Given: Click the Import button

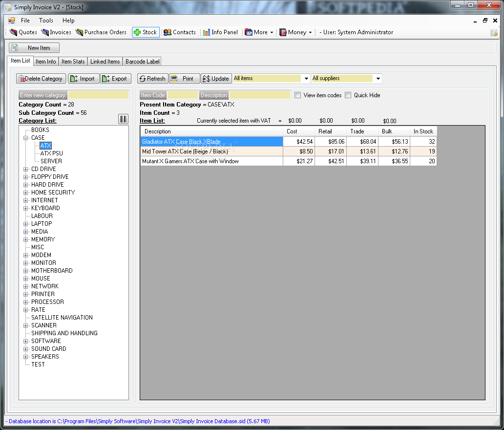Looking at the screenshot, I should tap(83, 79).
